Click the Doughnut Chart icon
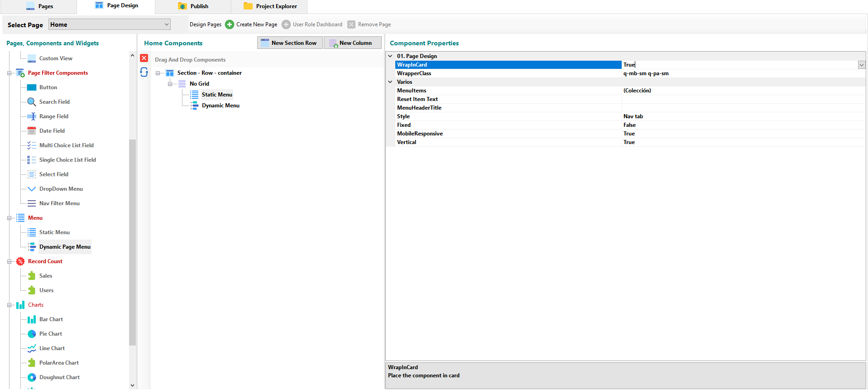868x390 pixels. tap(32, 377)
